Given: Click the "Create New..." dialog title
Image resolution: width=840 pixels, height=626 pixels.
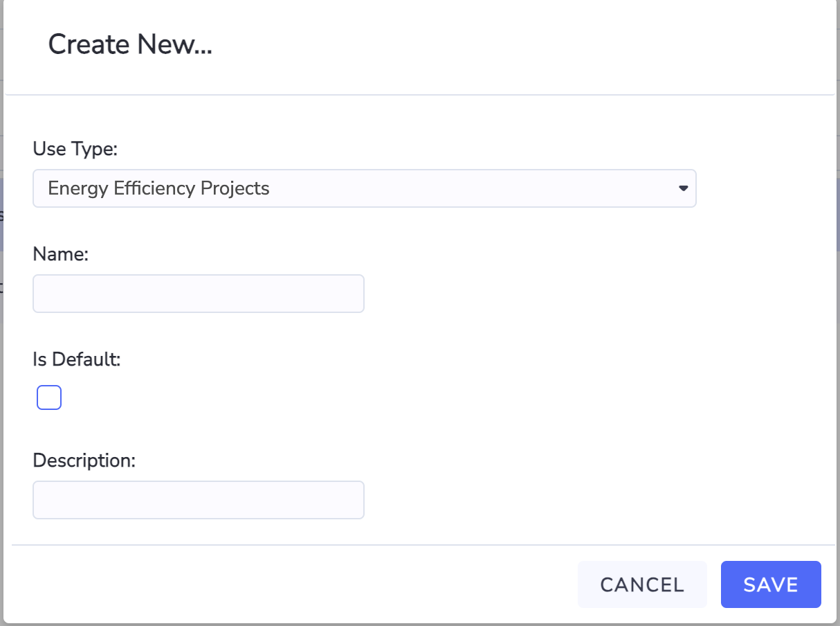Looking at the screenshot, I should tap(130, 45).
